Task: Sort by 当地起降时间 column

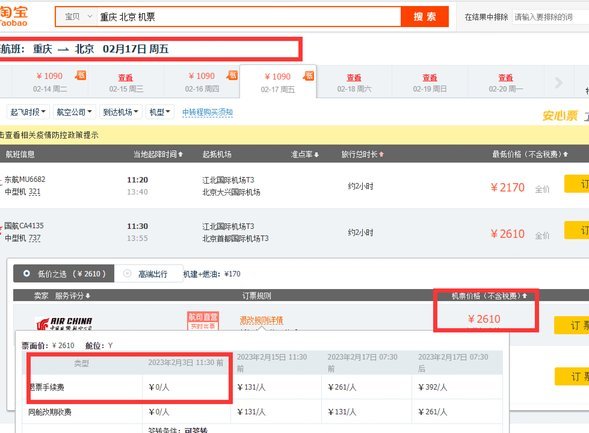Action: [x=158, y=154]
